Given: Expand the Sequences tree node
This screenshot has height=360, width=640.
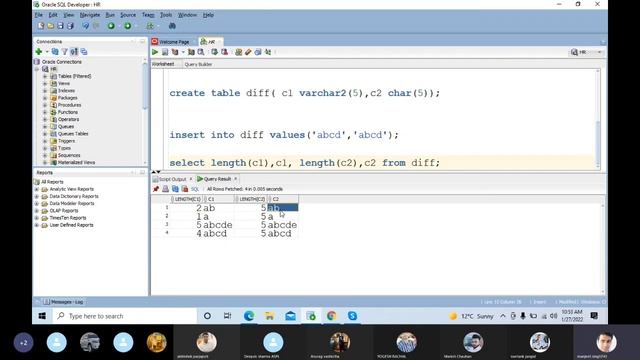Looking at the screenshot, I should [45, 155].
